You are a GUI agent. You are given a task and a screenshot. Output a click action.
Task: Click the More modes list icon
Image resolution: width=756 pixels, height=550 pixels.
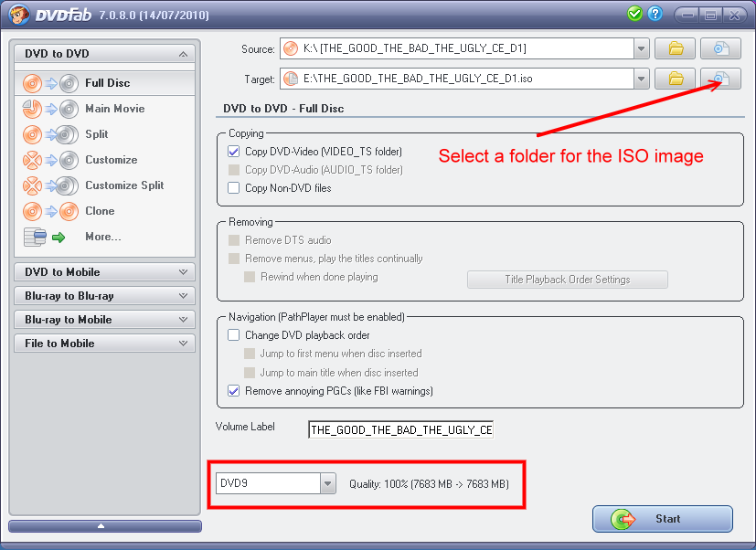click(x=45, y=237)
